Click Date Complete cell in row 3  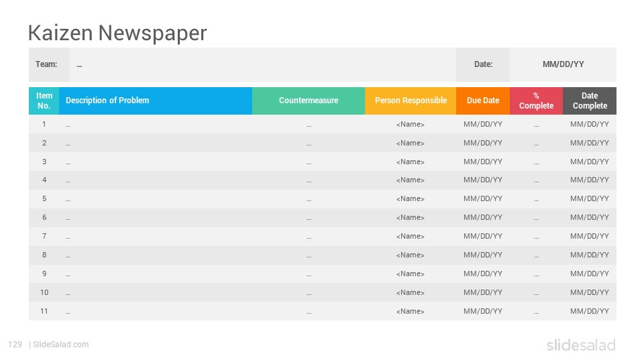(590, 162)
